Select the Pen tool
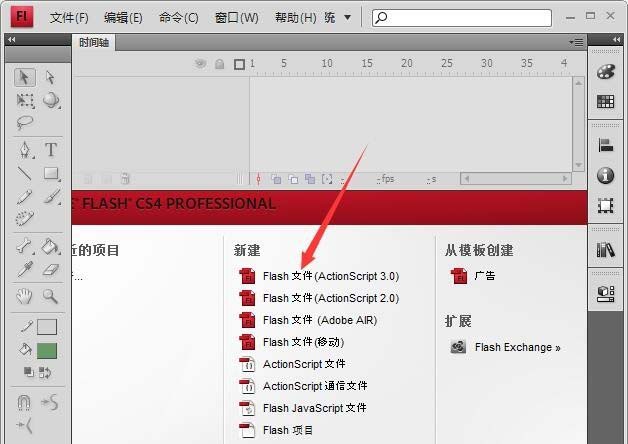The height and width of the screenshot is (444, 628). (x=25, y=150)
